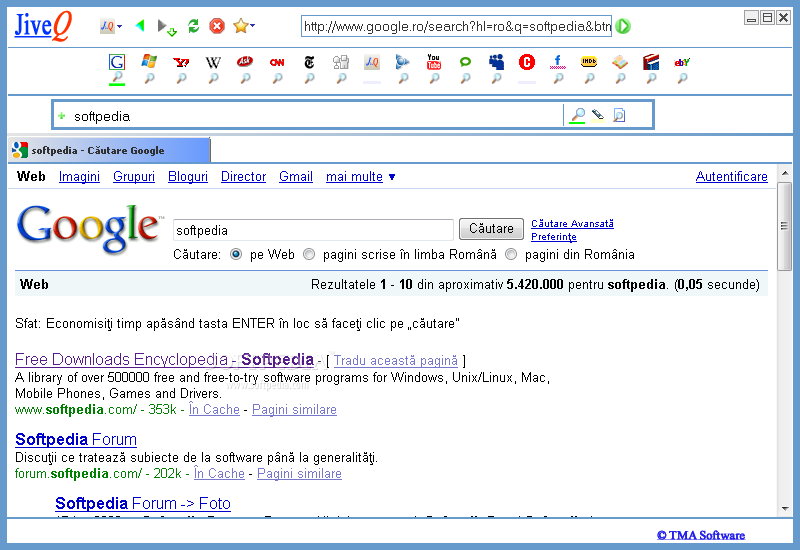The width and height of the screenshot is (800, 550).
Task: Click the highlighter icon in JiveQ search bar
Action: (x=598, y=115)
